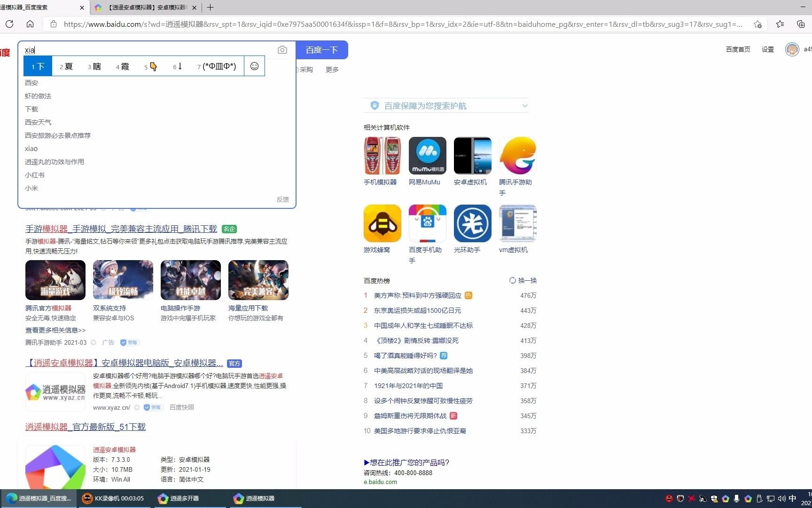Image resolution: width=812 pixels, height=508 pixels.
Task: Click 查看更多相关信息>> link
Action: coord(55,330)
